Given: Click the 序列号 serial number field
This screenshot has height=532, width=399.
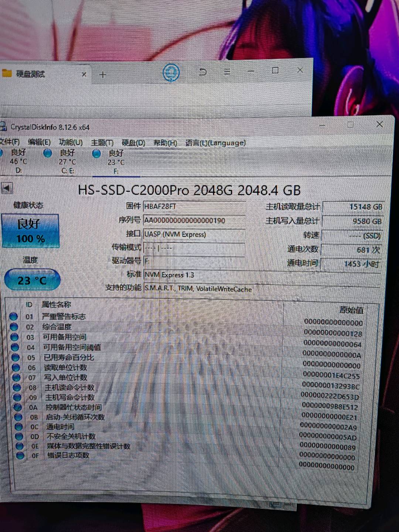Looking at the screenshot, I should click(194, 220).
